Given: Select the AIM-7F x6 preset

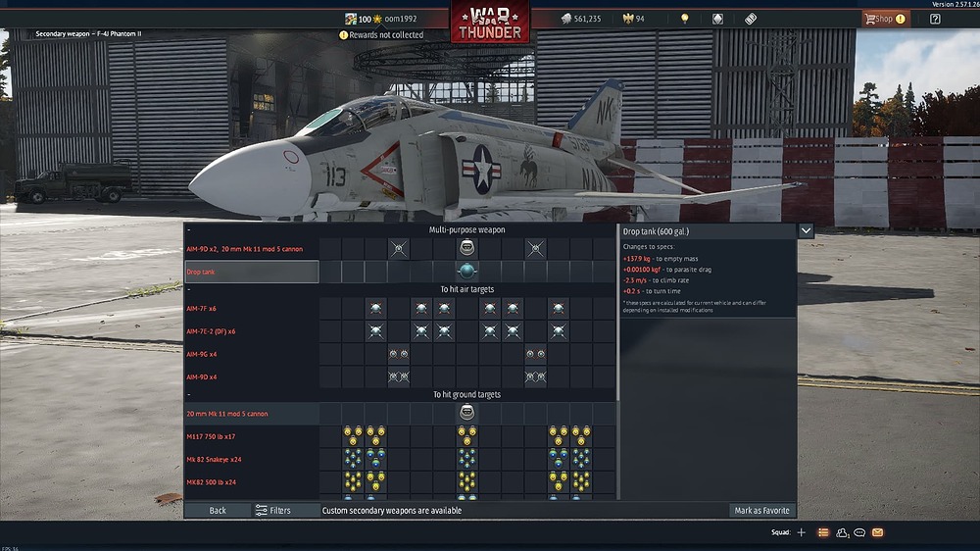Looking at the screenshot, I should pos(252,308).
